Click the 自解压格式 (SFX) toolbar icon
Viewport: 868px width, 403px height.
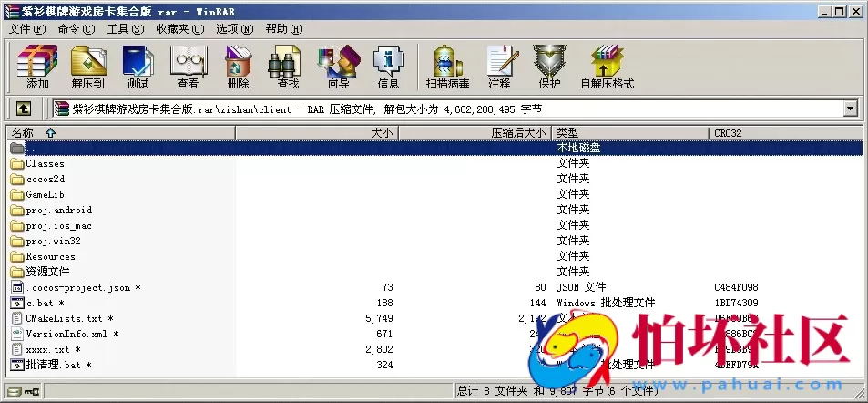(x=608, y=67)
